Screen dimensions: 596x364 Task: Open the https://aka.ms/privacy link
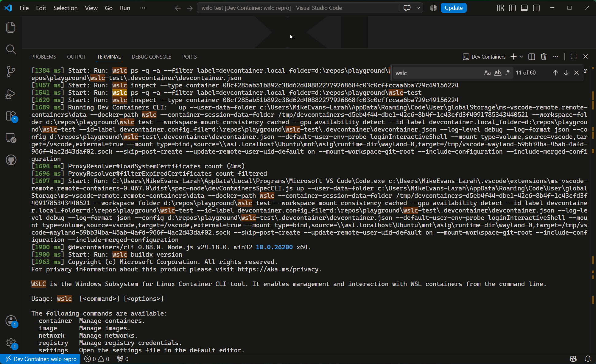[x=278, y=270]
